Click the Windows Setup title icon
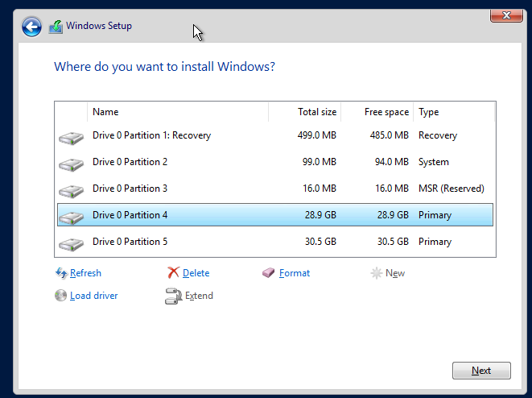Image resolution: width=532 pixels, height=398 pixels. [x=56, y=27]
